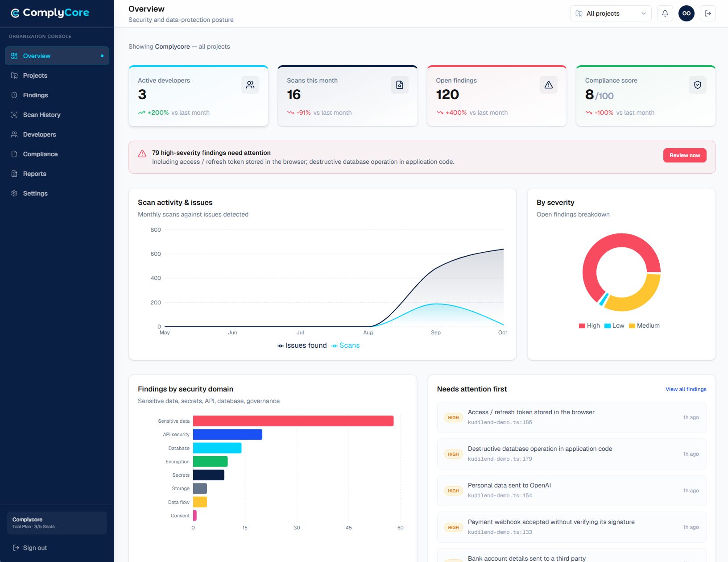Click the Open findings warning icon
The image size is (728, 562).
[x=549, y=85]
